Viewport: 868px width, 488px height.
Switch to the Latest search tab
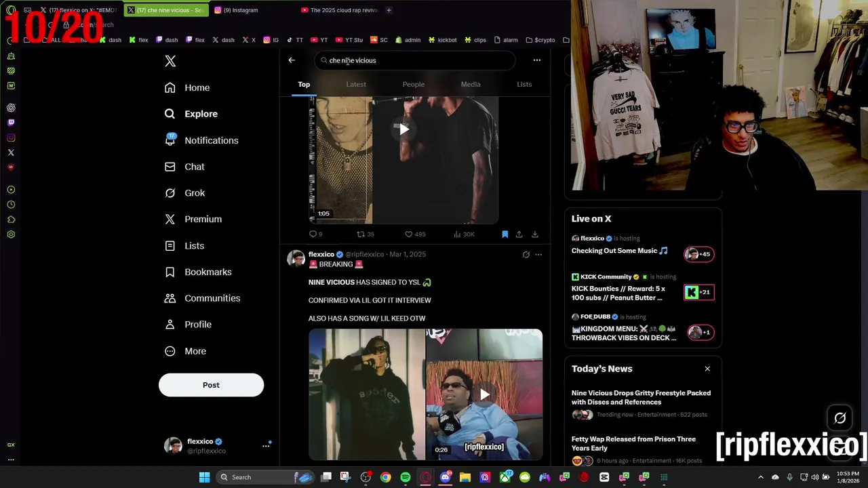(356, 84)
